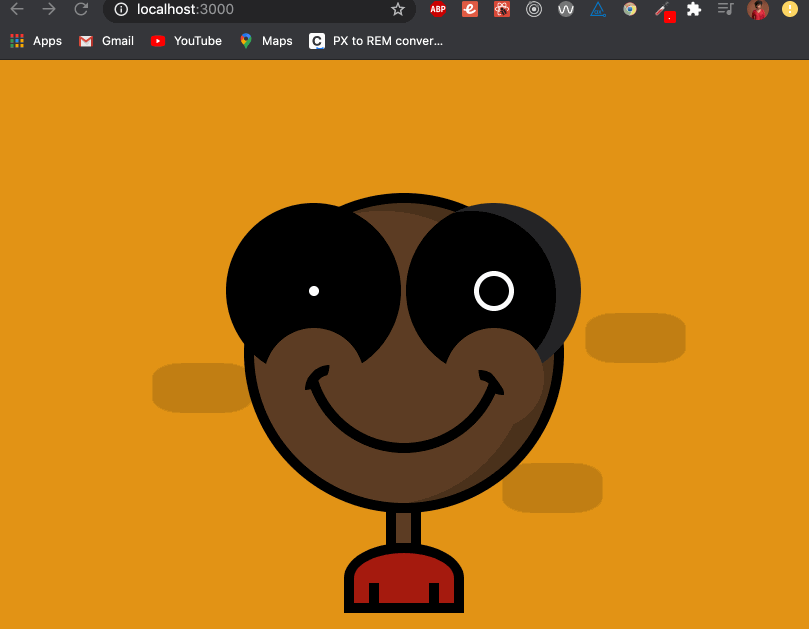The width and height of the screenshot is (809, 629).
Task: Bookmark this page with the star icon
Action: [397, 9]
